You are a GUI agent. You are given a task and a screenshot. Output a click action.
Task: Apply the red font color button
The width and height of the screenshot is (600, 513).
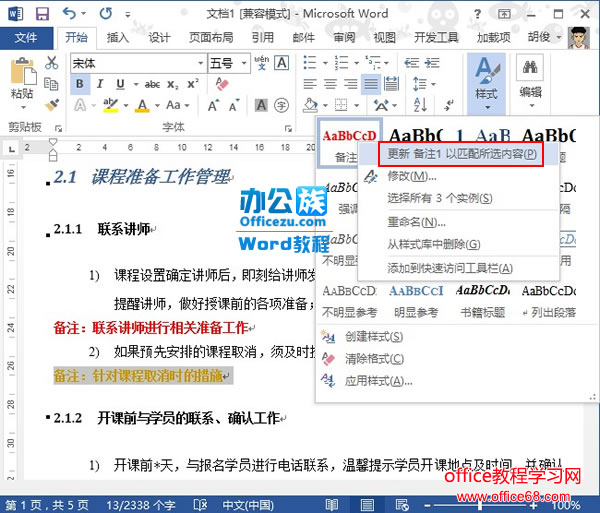(142, 105)
